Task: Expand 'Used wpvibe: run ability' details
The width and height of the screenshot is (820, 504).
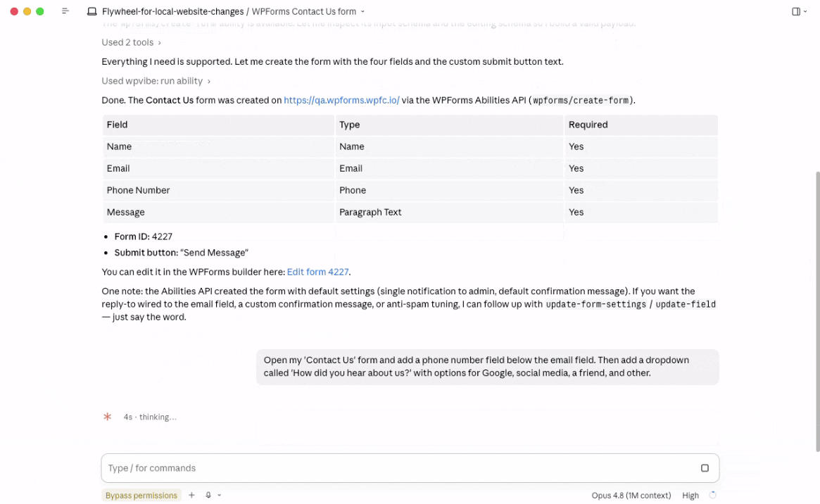Action: (156, 81)
